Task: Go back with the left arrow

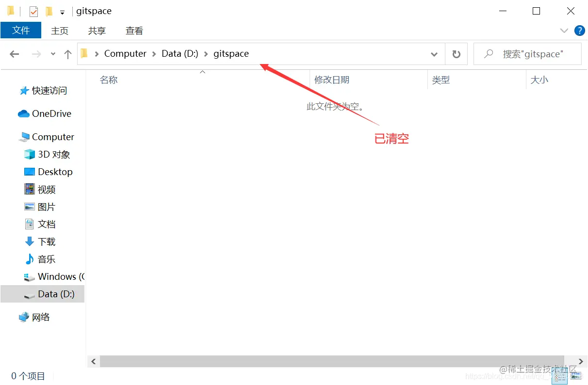Action: (15, 54)
